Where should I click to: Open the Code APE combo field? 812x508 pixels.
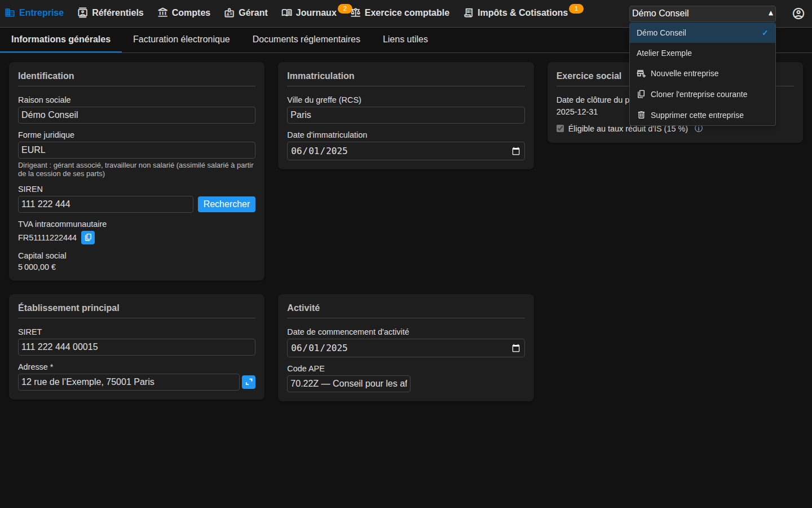click(348, 384)
